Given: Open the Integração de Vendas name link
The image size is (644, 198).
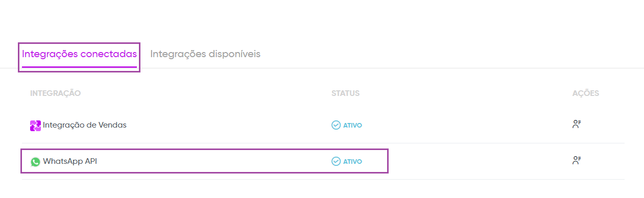Looking at the screenshot, I should point(85,125).
